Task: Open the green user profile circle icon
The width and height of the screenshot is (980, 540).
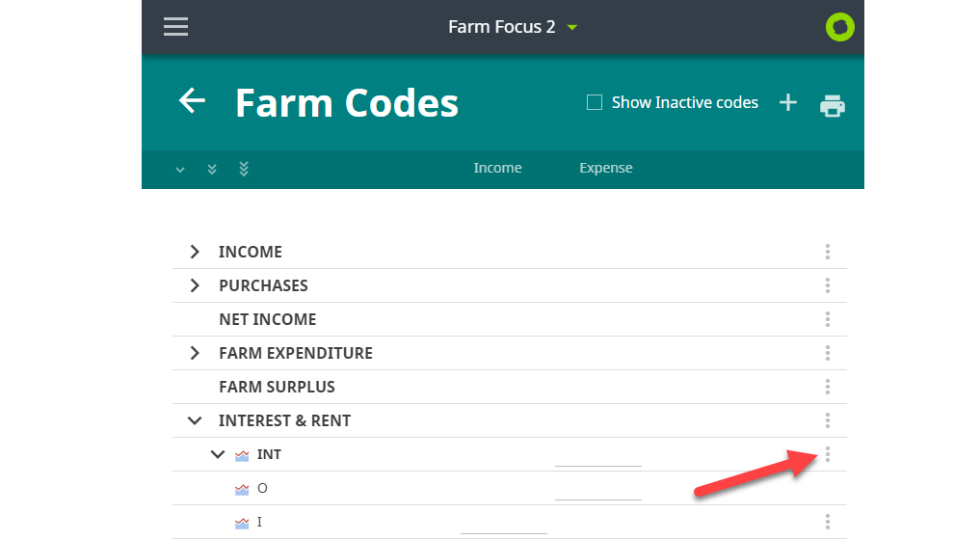Action: coord(840,27)
